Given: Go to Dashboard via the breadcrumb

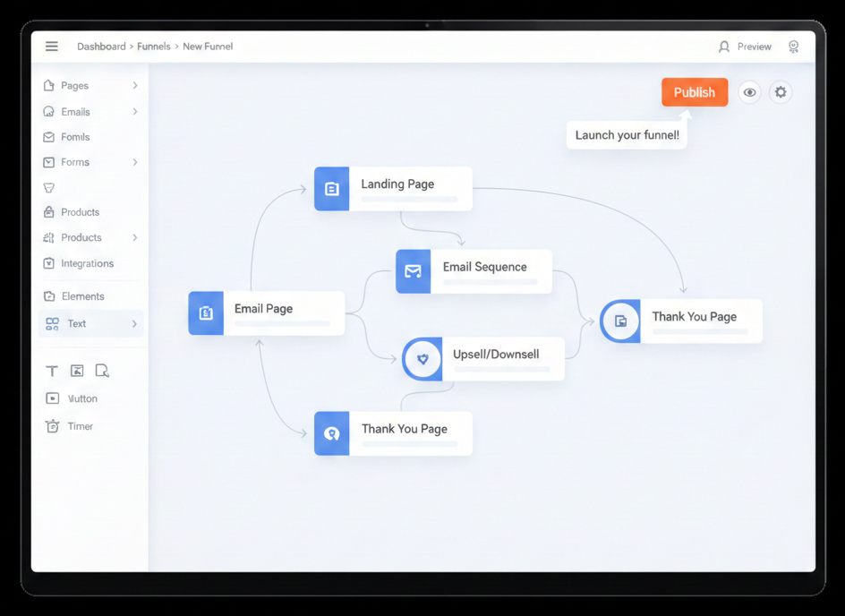Looking at the screenshot, I should [101, 47].
